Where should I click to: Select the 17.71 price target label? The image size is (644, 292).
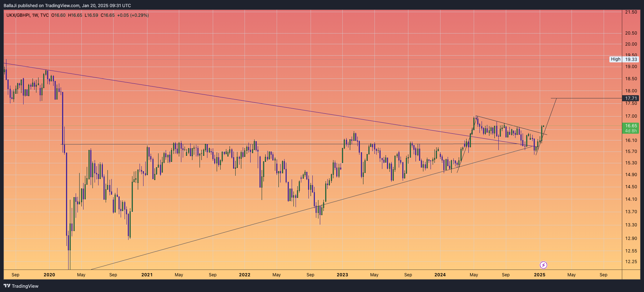[x=631, y=98]
